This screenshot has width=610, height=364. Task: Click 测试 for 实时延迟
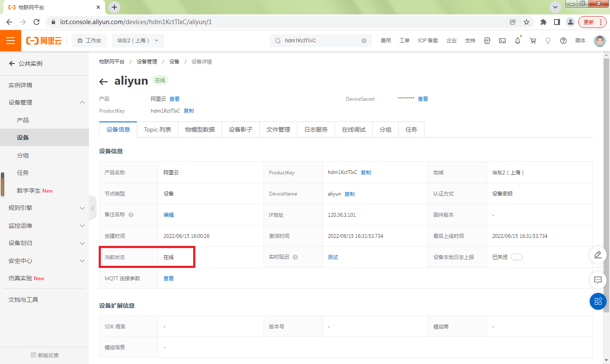pyautogui.click(x=333, y=257)
